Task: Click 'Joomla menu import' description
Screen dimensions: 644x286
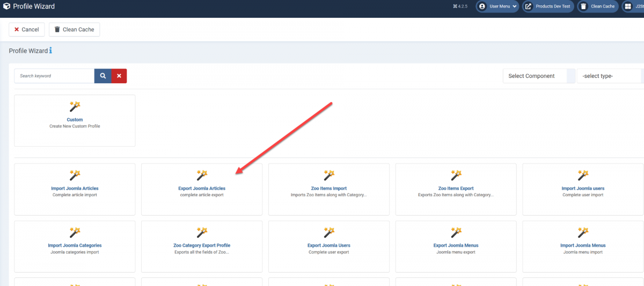Action: tap(583, 252)
